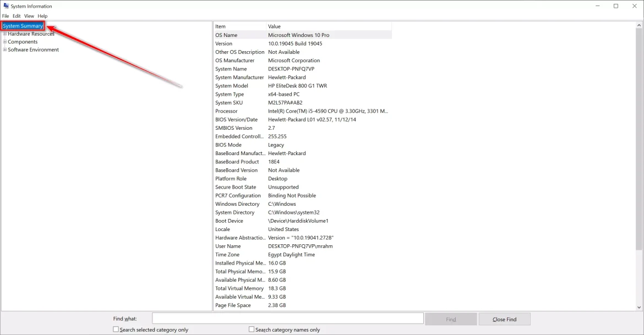This screenshot has width=644, height=335.
Task: Maximize the System Information window
Action: tap(616, 6)
